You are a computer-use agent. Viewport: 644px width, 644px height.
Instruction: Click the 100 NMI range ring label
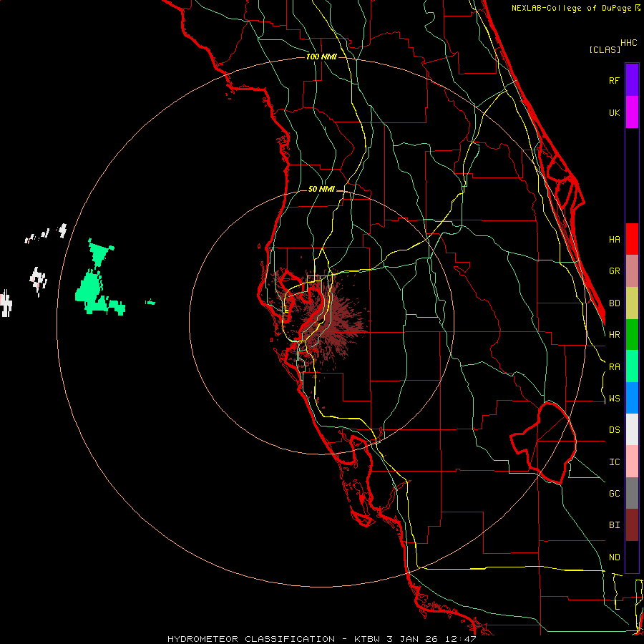click(x=321, y=57)
